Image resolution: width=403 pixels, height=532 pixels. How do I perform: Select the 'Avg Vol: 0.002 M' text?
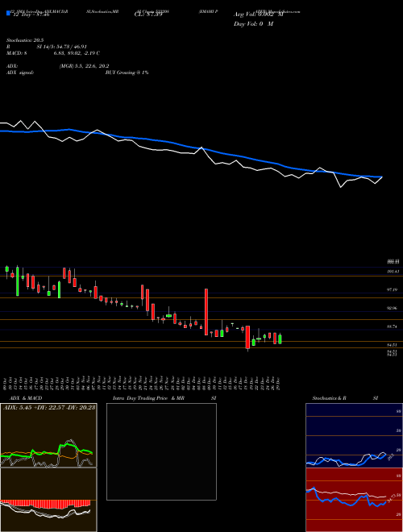coord(259,15)
